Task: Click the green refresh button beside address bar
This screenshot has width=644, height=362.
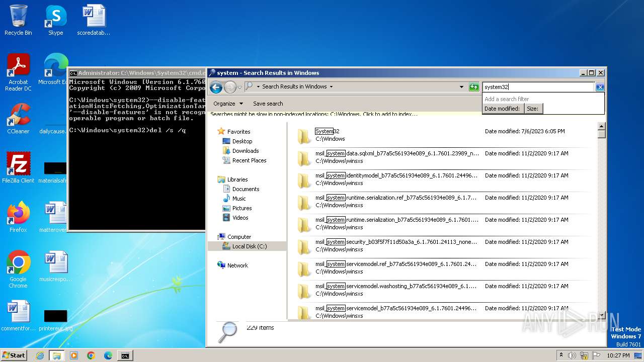Action: 474,87
